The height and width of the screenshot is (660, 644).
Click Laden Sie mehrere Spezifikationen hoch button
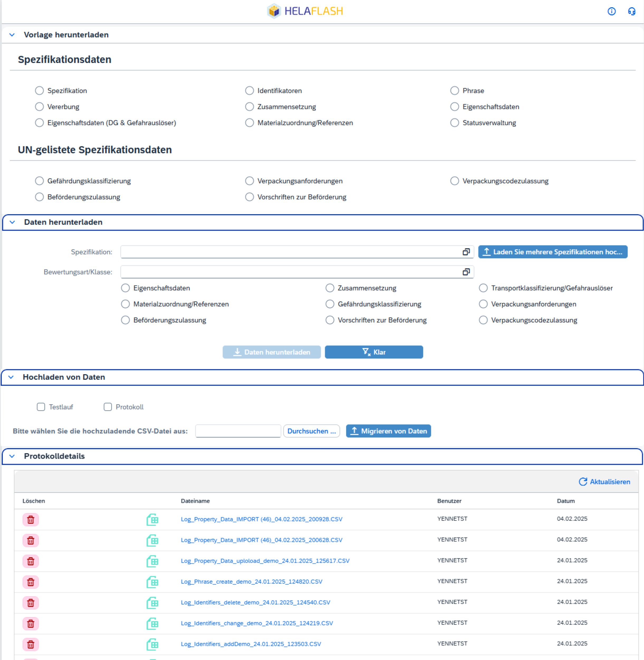[553, 252]
